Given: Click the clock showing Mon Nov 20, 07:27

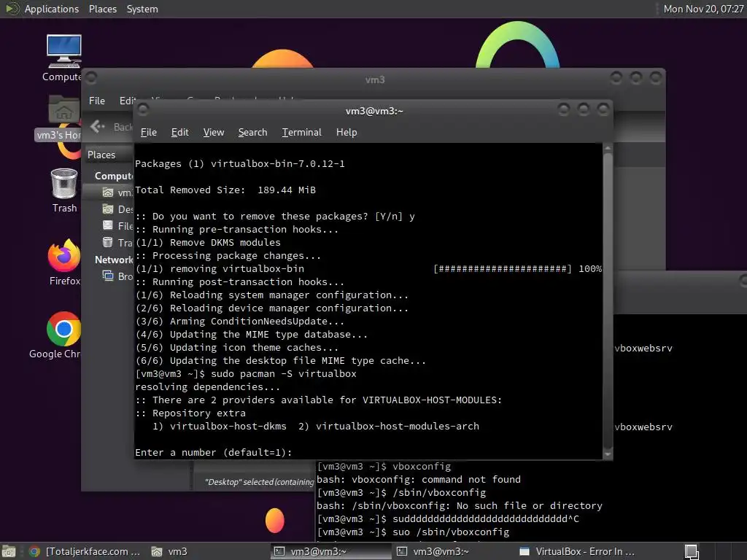Looking at the screenshot, I should pos(703,9).
